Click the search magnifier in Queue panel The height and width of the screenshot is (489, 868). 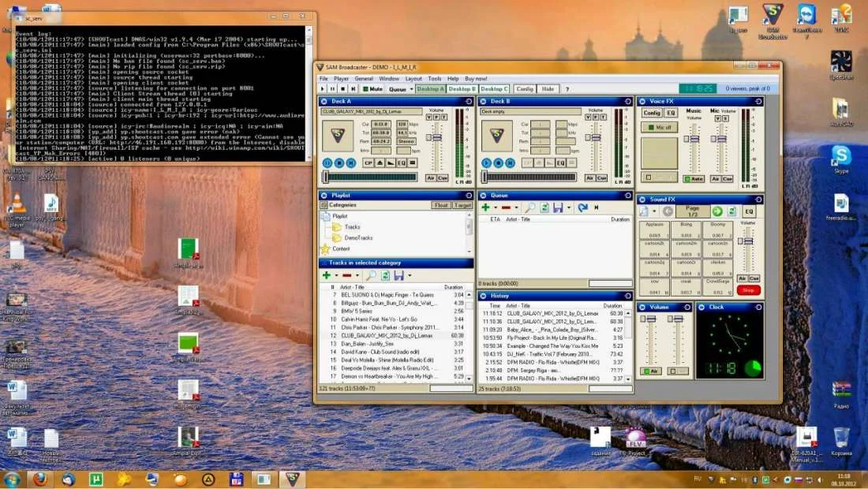click(x=532, y=207)
